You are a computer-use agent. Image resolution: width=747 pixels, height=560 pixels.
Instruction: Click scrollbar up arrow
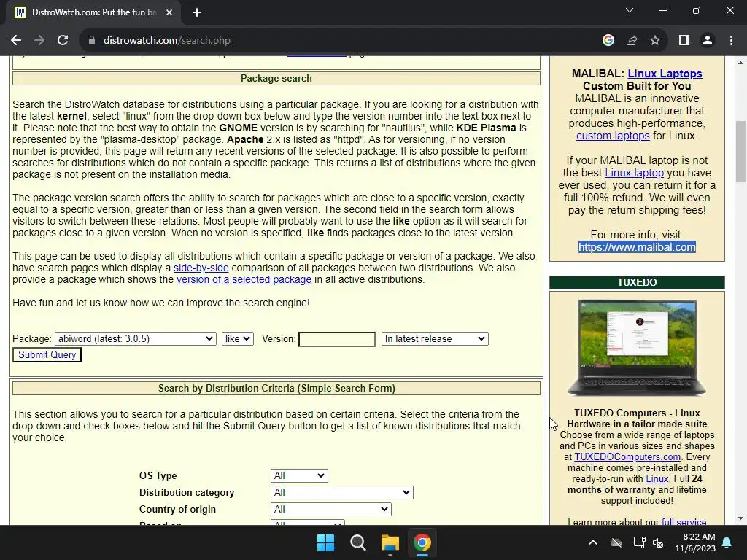tap(740, 63)
